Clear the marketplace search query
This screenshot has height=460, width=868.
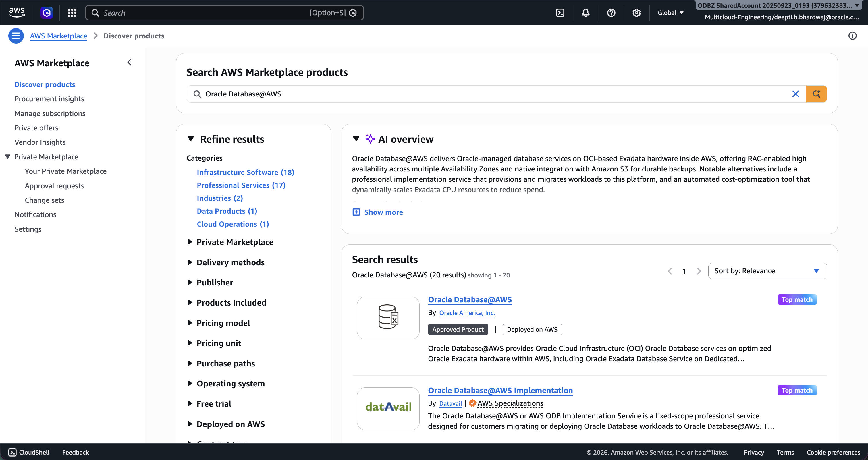[795, 94]
